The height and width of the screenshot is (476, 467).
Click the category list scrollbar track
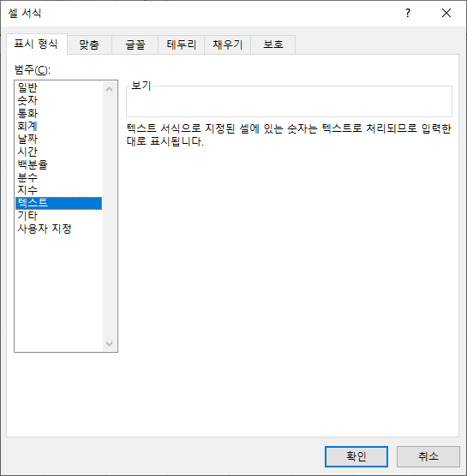point(110,217)
